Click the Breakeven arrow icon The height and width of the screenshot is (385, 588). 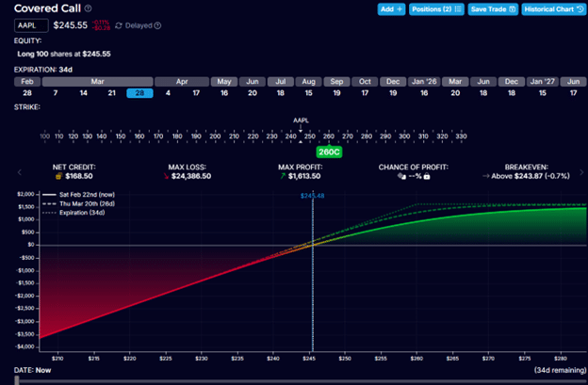tap(484, 175)
